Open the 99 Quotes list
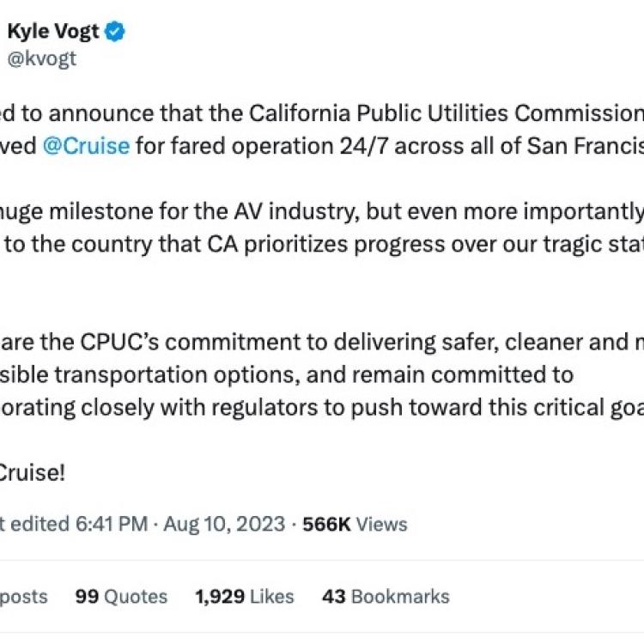Image resolution: width=644 pixels, height=644 pixels. click(121, 597)
